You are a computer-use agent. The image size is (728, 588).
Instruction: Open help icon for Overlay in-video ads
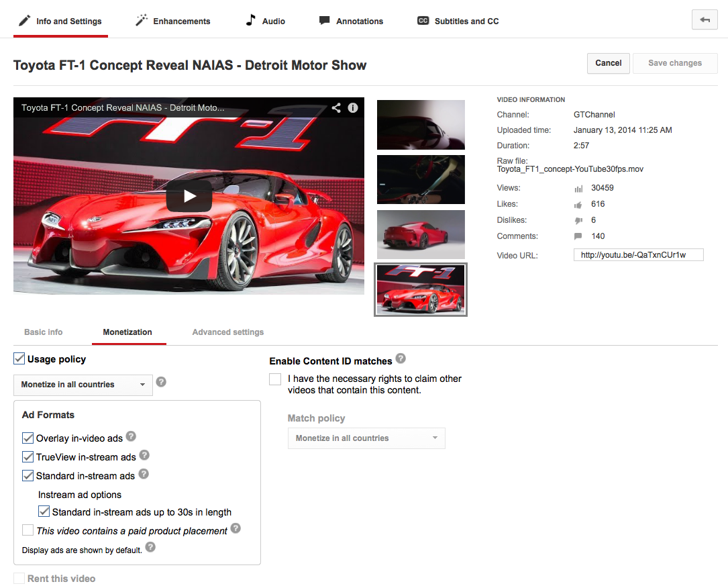[131, 436]
